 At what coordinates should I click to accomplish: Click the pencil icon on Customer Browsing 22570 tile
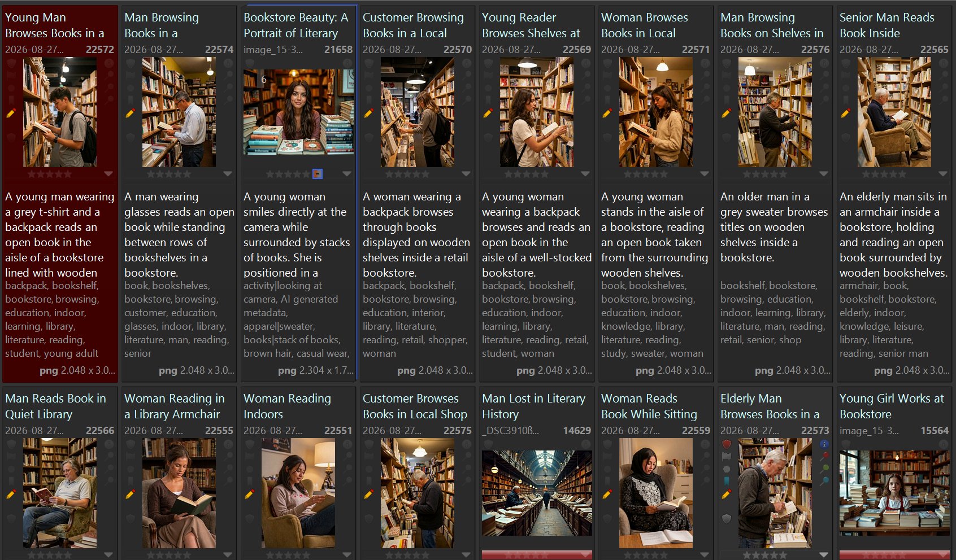click(x=368, y=113)
